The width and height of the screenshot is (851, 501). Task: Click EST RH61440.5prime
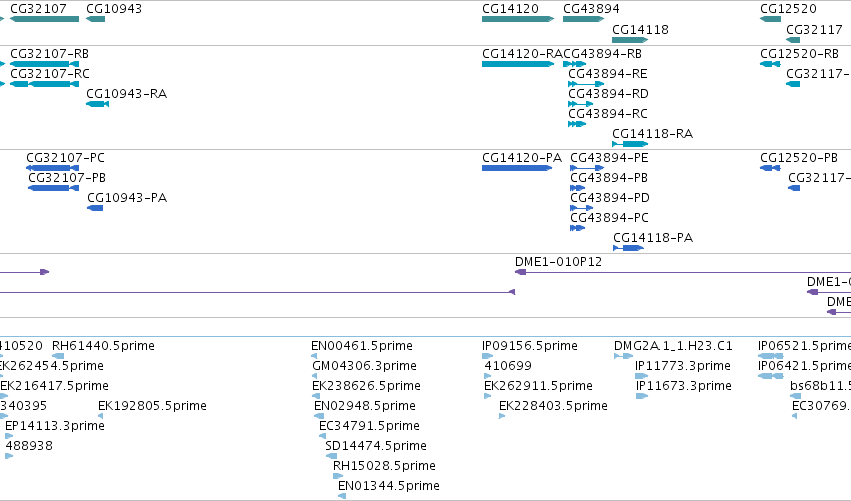point(58,357)
